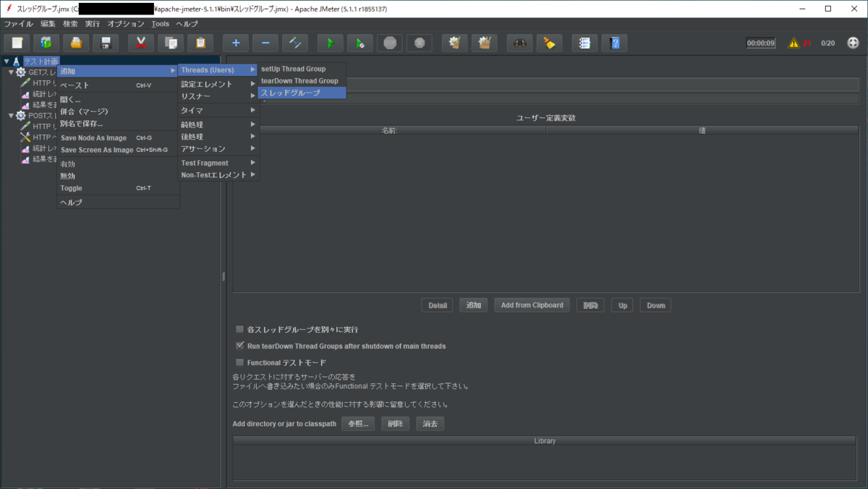
Task: Expand all tree nodes with the plus icon
Action: (234, 43)
